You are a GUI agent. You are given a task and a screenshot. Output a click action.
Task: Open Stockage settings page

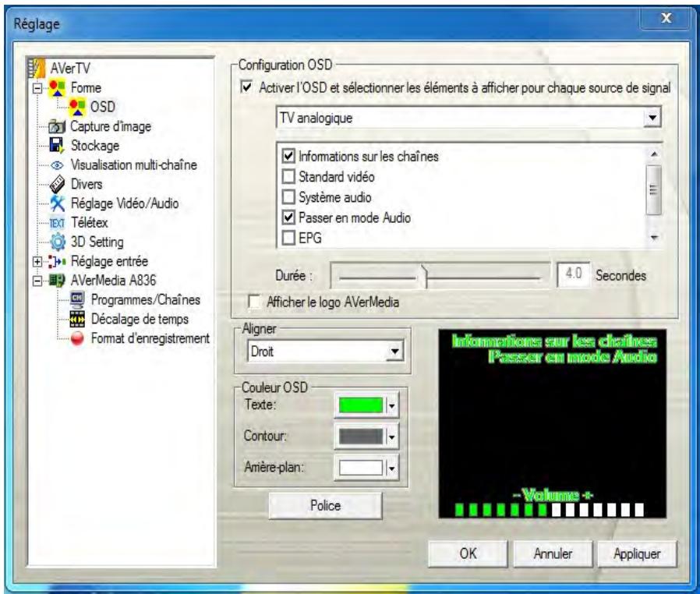click(x=95, y=146)
